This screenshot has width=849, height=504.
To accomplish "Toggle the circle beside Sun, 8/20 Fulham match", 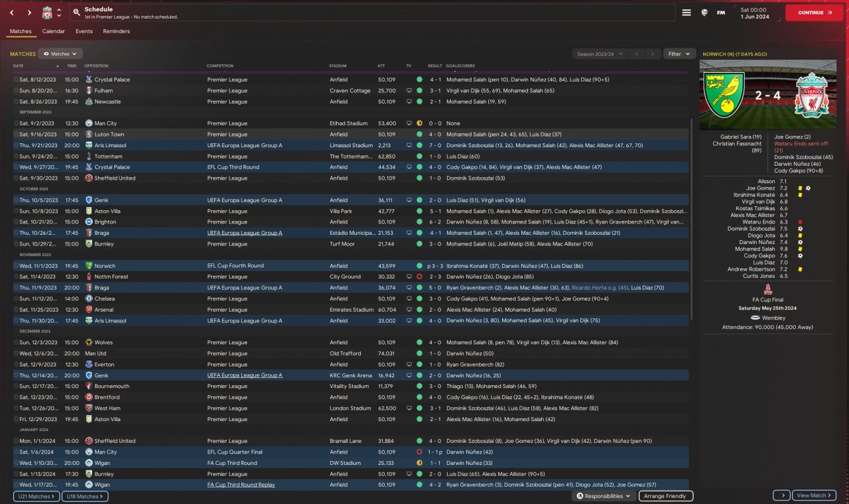I will [16, 91].
